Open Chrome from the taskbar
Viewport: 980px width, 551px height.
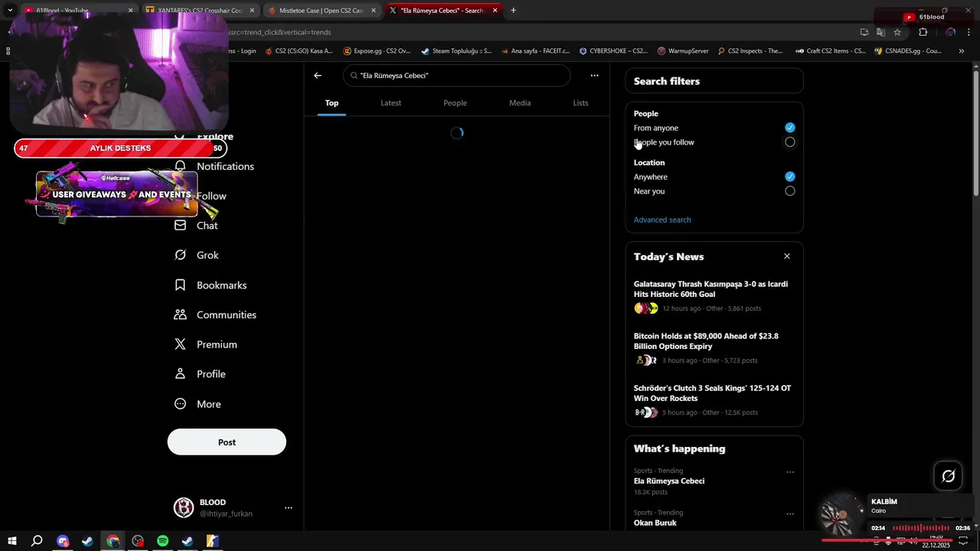(x=113, y=541)
